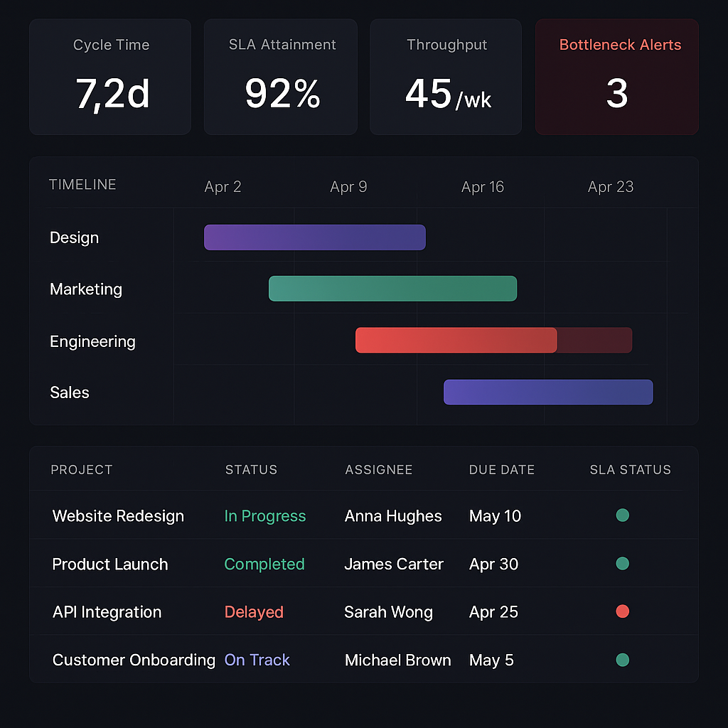Image resolution: width=728 pixels, height=728 pixels.
Task: Click the blue Sales timeline bar
Action: point(547,392)
